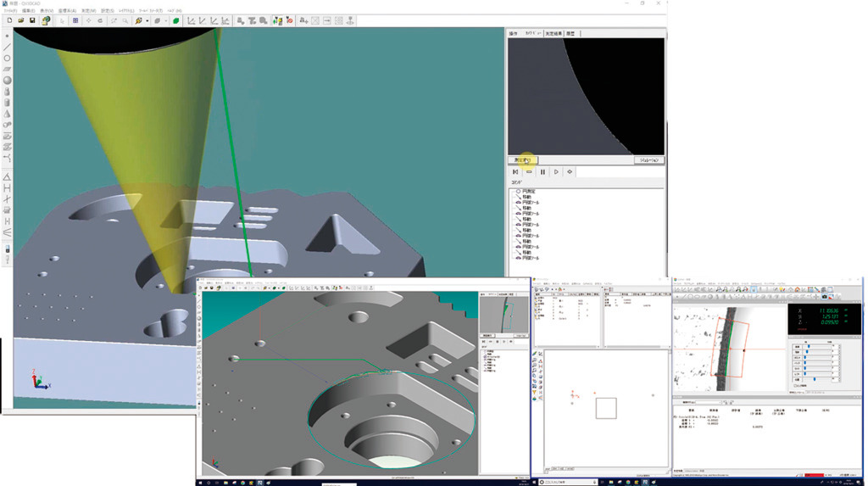Viewport: 868px width, 486px height.
Task: Click the camera preview of the arc edge
Action: coord(586,95)
